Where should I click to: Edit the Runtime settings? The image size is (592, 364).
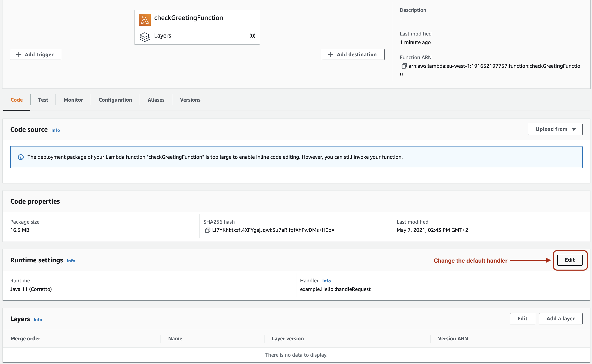coord(570,260)
